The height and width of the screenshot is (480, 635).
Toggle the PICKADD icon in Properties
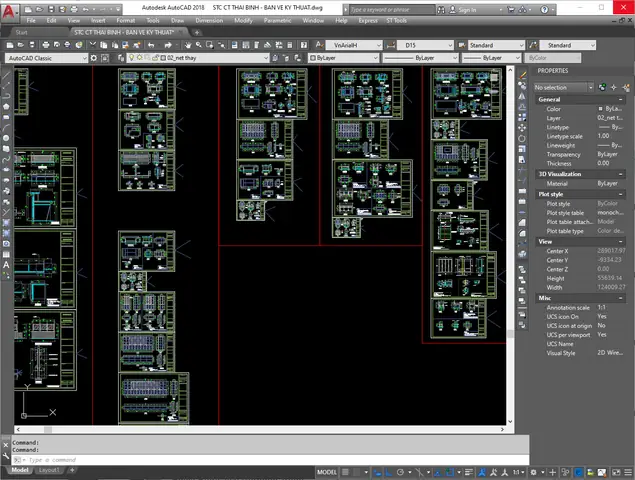tap(602, 87)
